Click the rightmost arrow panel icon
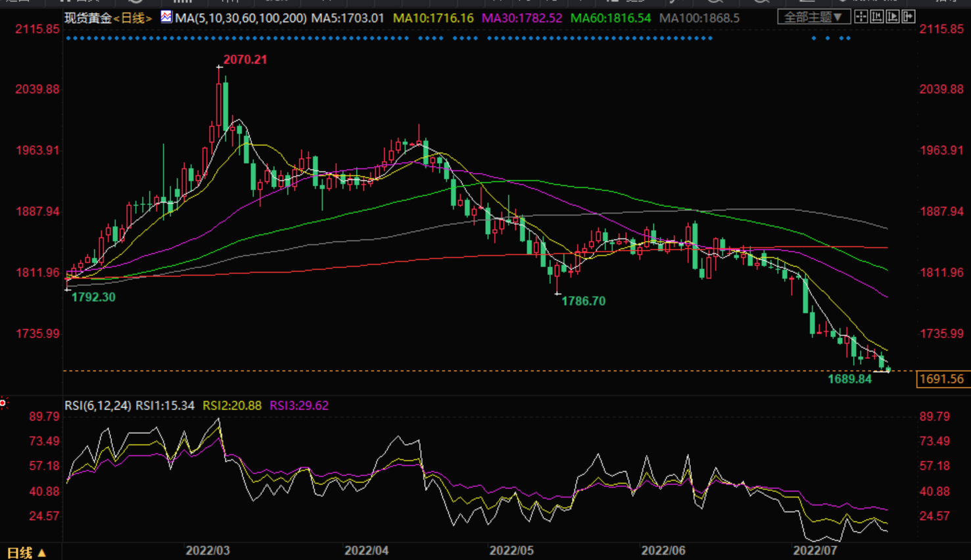The width and height of the screenshot is (971, 560). pyautogui.click(x=908, y=17)
